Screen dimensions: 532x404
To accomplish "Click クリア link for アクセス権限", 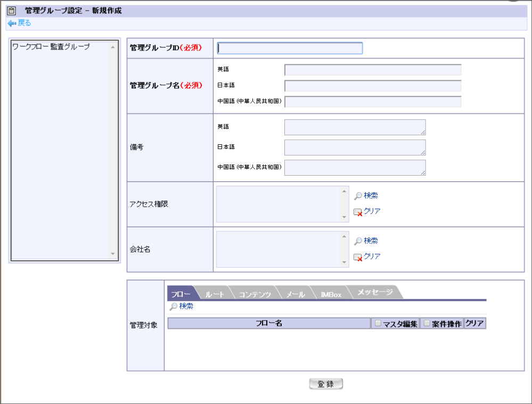I will 372,211.
